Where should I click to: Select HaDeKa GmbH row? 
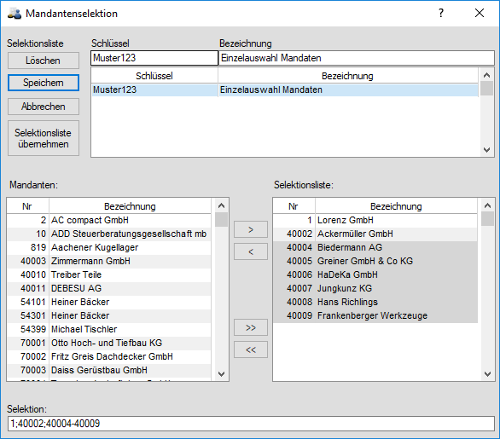pos(376,275)
